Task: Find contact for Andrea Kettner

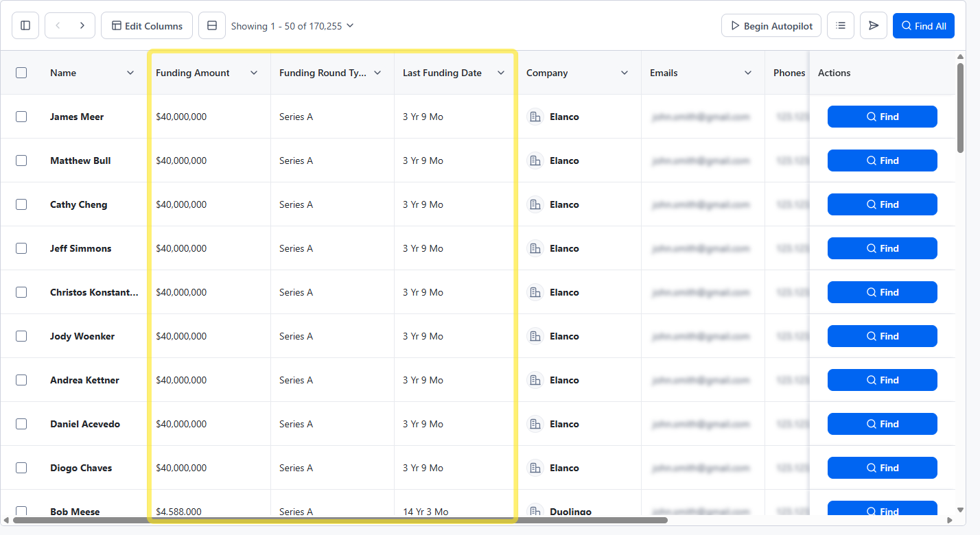Action: (883, 380)
